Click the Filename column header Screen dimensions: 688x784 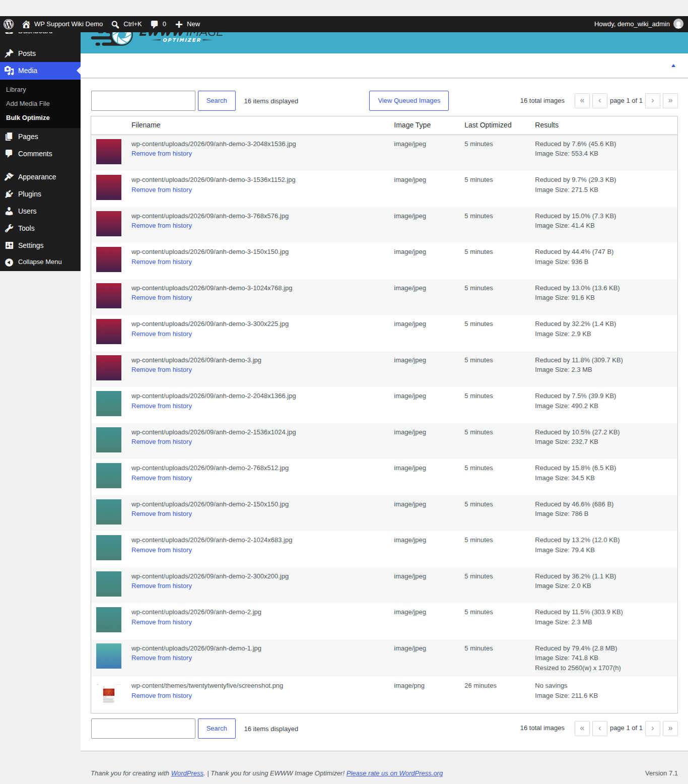pos(146,125)
